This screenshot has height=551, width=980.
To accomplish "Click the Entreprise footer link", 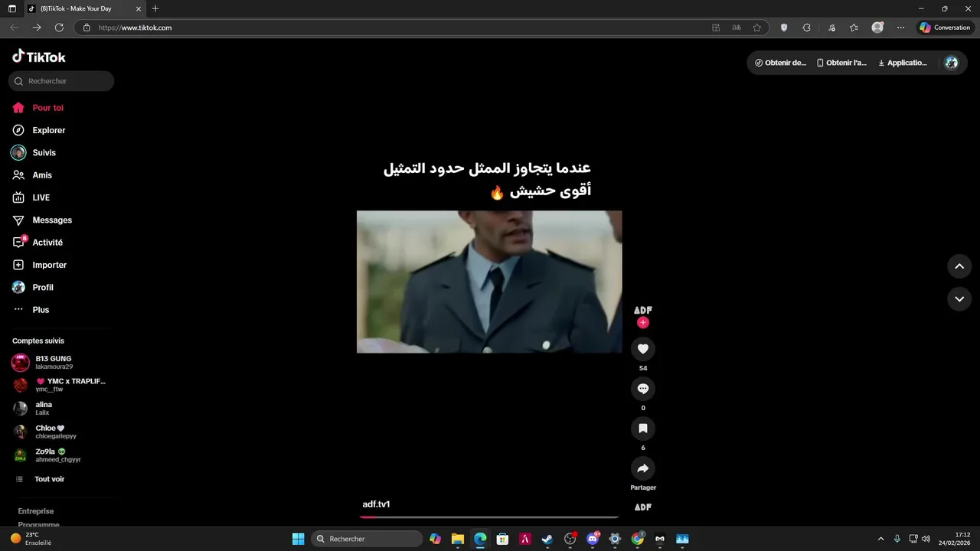I will [x=36, y=511].
